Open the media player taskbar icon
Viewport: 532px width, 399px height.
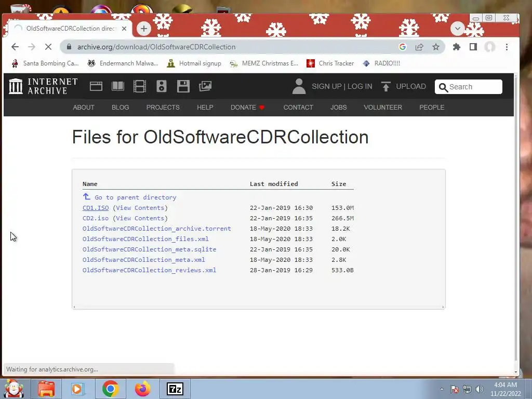click(x=77, y=389)
